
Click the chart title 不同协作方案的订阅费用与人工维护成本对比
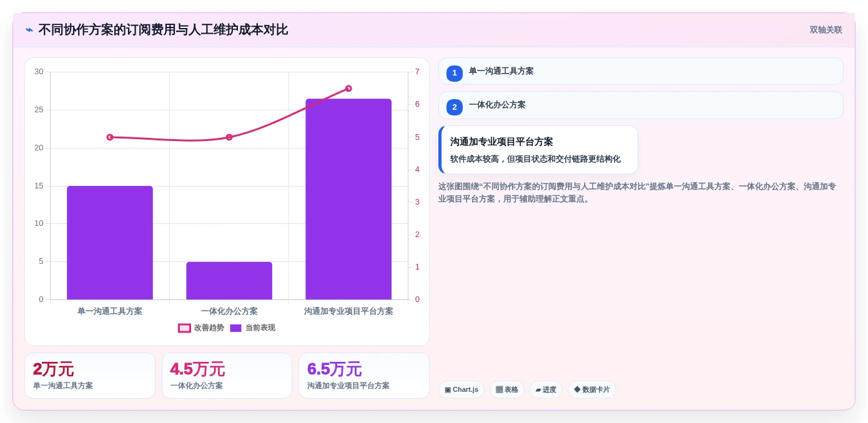click(x=163, y=30)
